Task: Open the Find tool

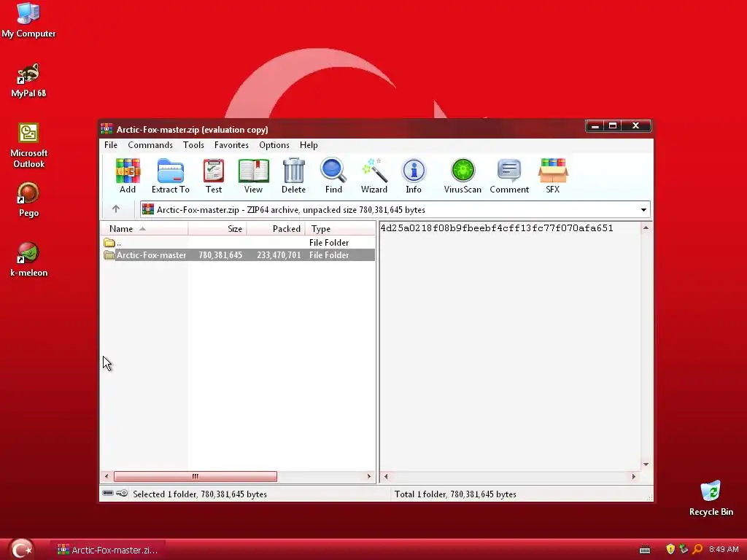Action: [333, 176]
